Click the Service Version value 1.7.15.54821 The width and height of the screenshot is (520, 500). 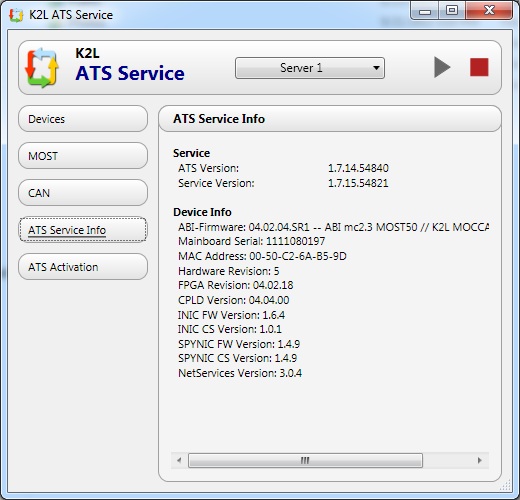358,183
